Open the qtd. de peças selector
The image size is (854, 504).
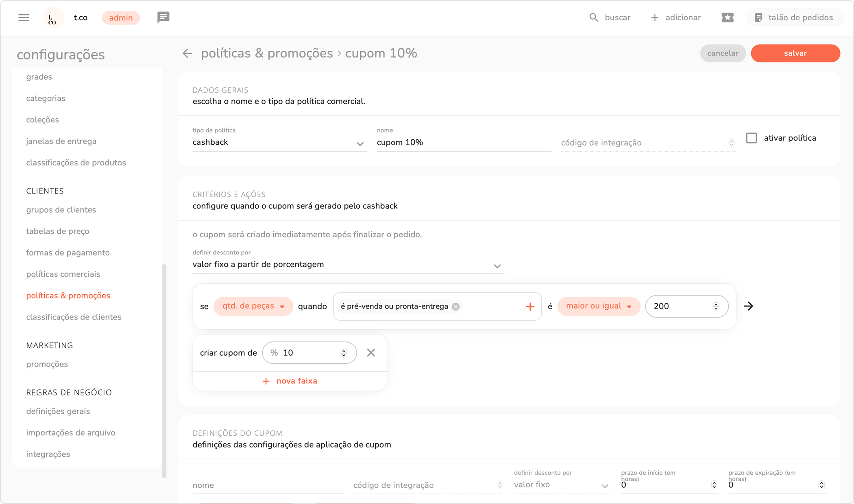[x=253, y=306]
